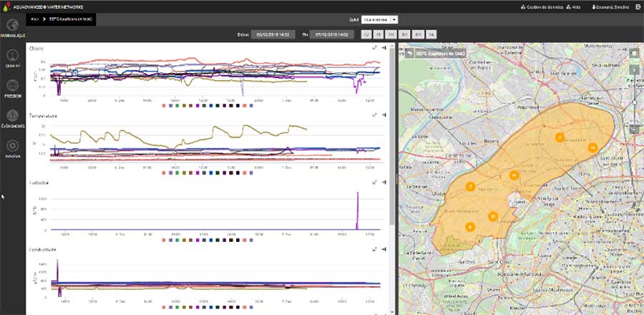Viewport: 644px width, 315px height.
Task: Click the Fin date field
Action: click(332, 34)
